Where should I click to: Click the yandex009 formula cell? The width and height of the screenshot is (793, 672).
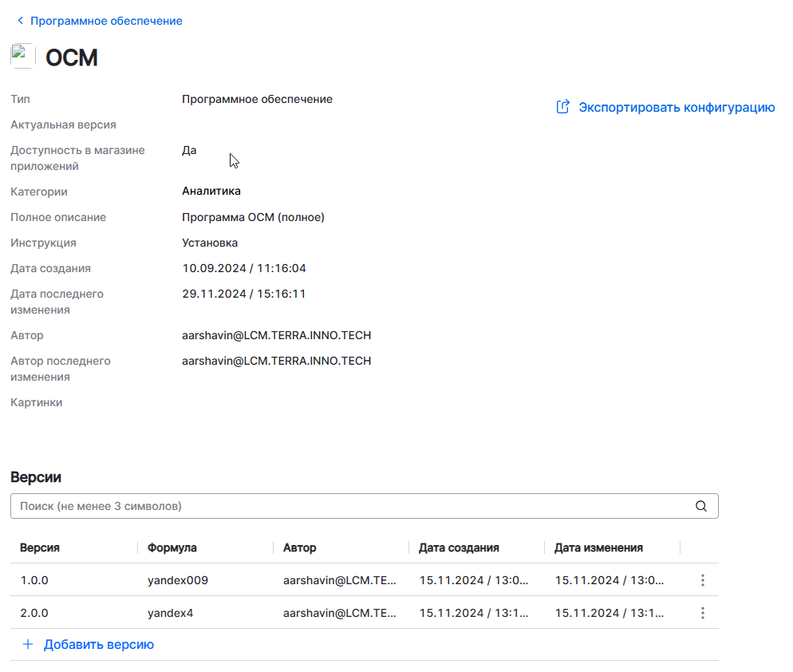[x=178, y=580]
